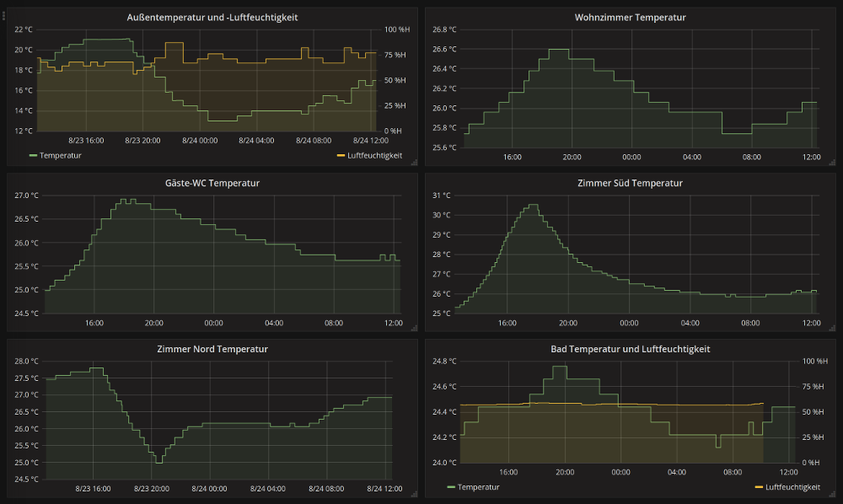843x504 pixels.
Task: Click the Gäste-WC Temperatur panel resize corner
Action: [414, 330]
